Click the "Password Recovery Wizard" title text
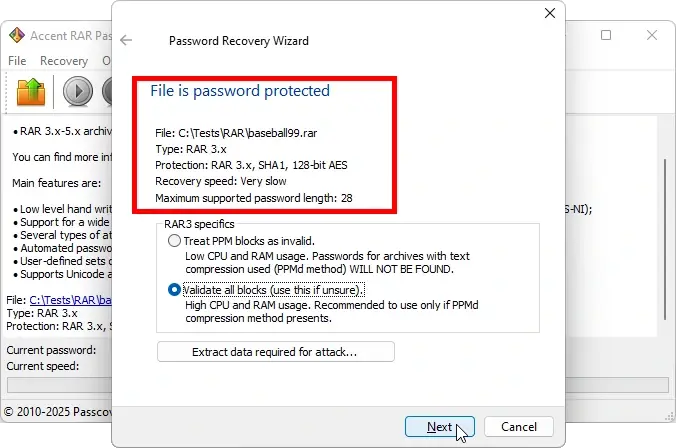The width and height of the screenshot is (676, 448). tap(239, 41)
